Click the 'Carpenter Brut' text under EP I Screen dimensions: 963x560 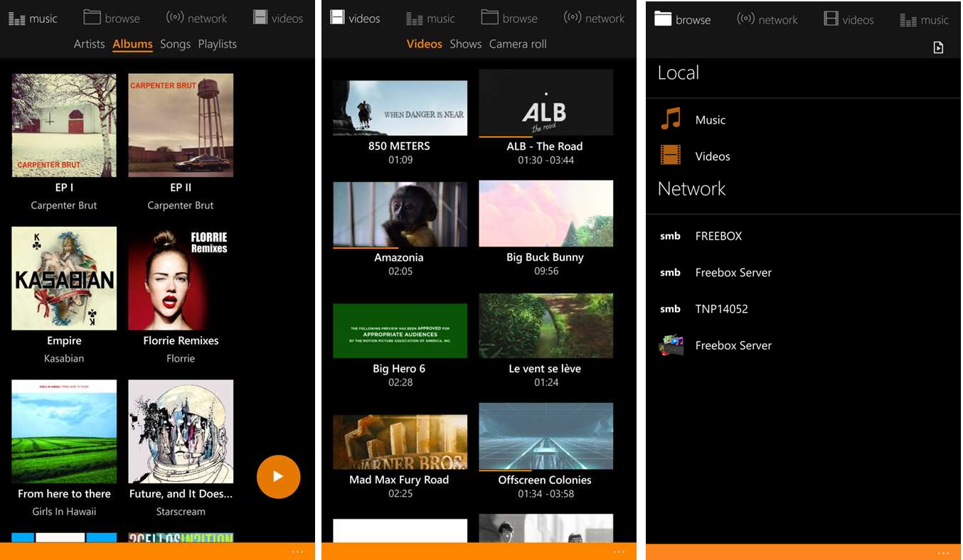point(64,205)
